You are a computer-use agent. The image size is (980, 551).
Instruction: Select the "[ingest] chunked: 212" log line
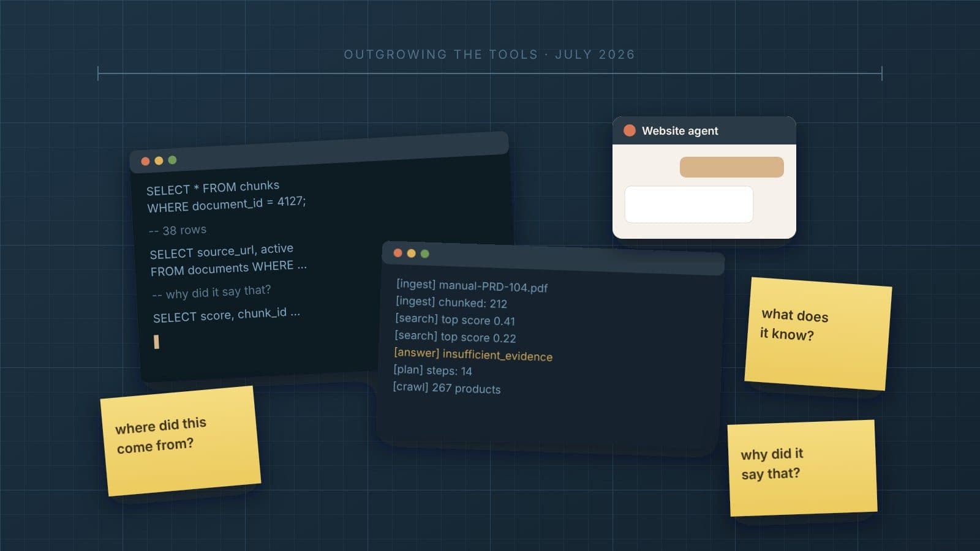[451, 302]
